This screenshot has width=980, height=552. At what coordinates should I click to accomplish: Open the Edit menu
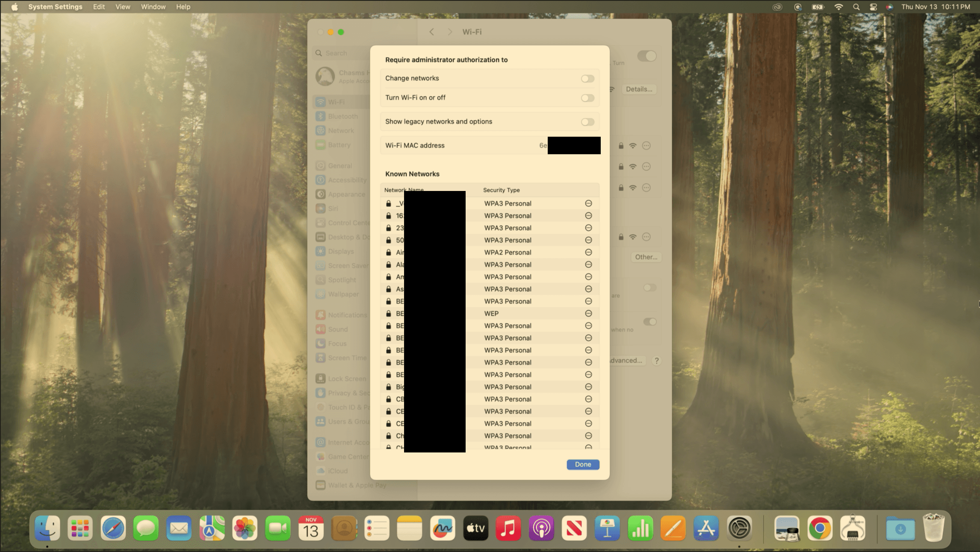click(x=99, y=7)
